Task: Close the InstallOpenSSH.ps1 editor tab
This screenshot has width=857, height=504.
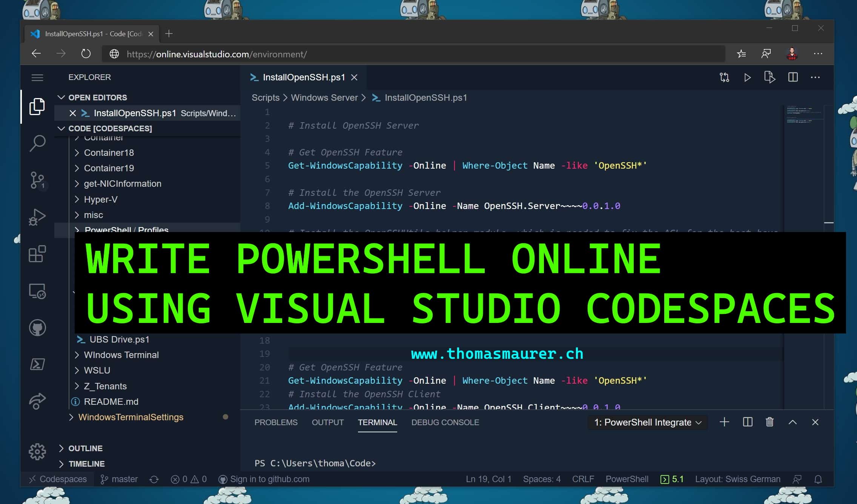Action: (x=354, y=77)
